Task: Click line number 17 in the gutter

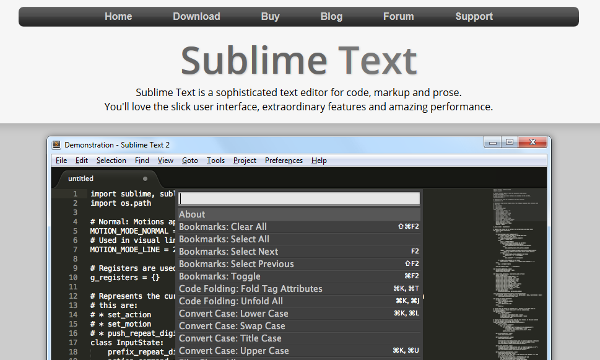Action: pyautogui.click(x=73, y=342)
